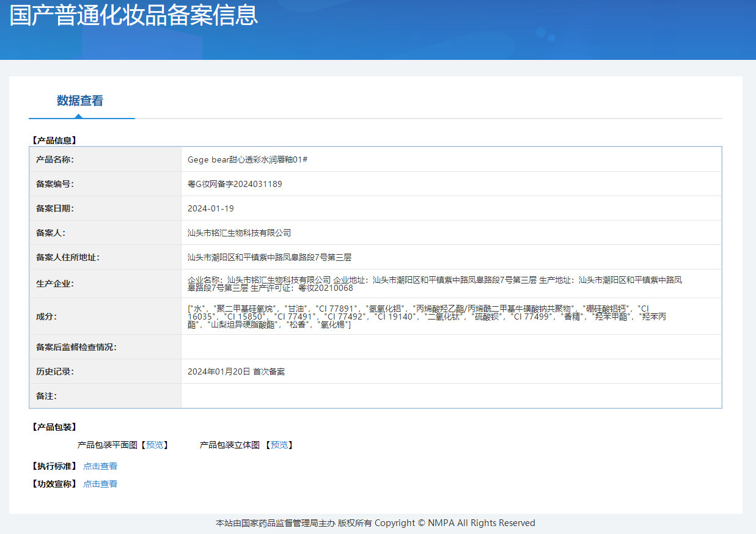Click the 历史记录 label cell
This screenshot has height=534, width=756.
coord(105,371)
